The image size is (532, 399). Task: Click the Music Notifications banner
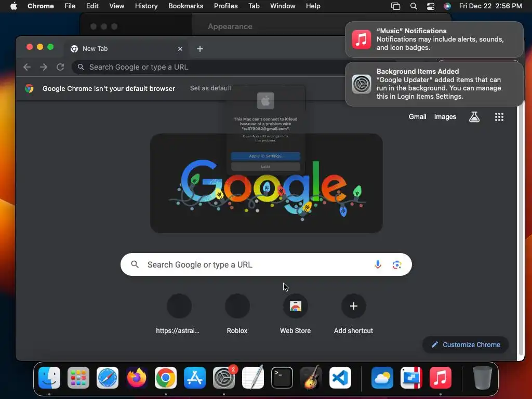(x=434, y=39)
